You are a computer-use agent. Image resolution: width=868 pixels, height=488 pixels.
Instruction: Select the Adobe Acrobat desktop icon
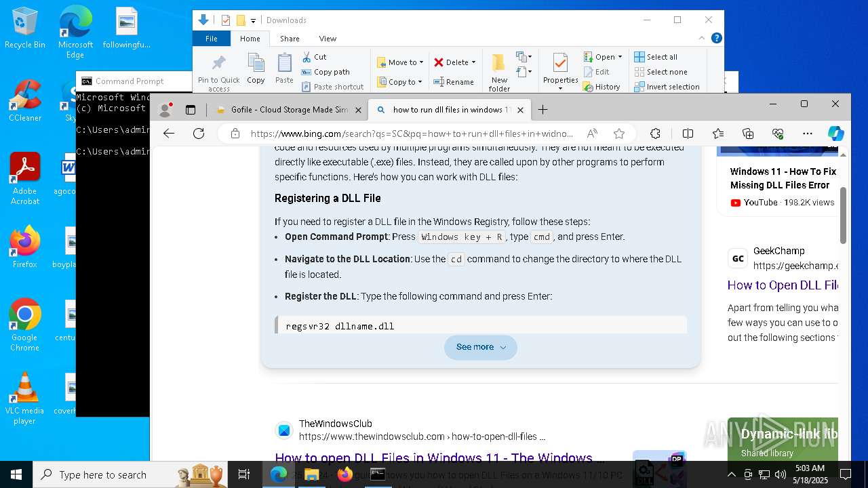pyautogui.click(x=24, y=179)
